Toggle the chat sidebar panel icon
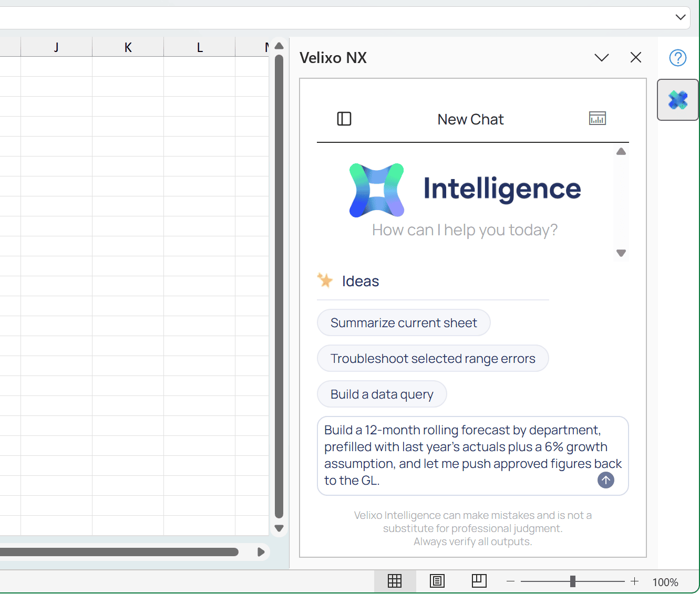 coord(344,119)
